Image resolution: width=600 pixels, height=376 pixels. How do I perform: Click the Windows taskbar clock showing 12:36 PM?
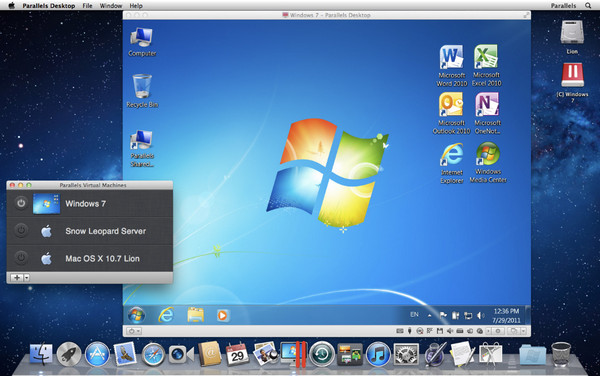coord(506,316)
